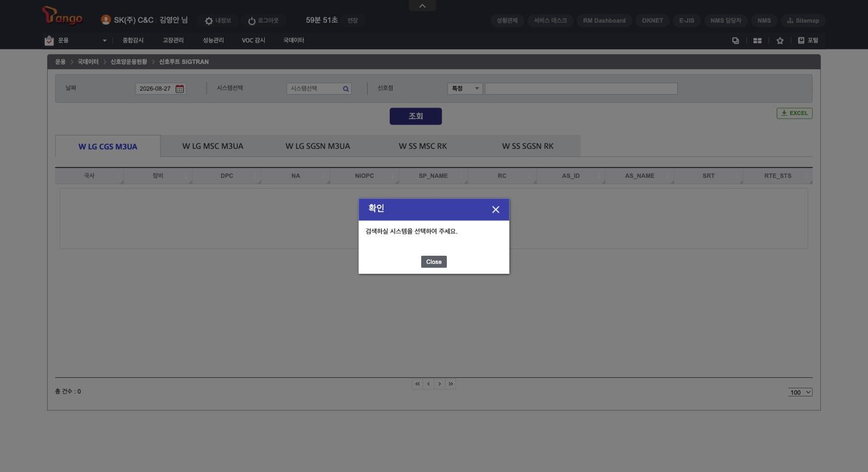The width and height of the screenshot is (868, 472).
Task: Open 서비스 데스크 link
Action: (550, 20)
